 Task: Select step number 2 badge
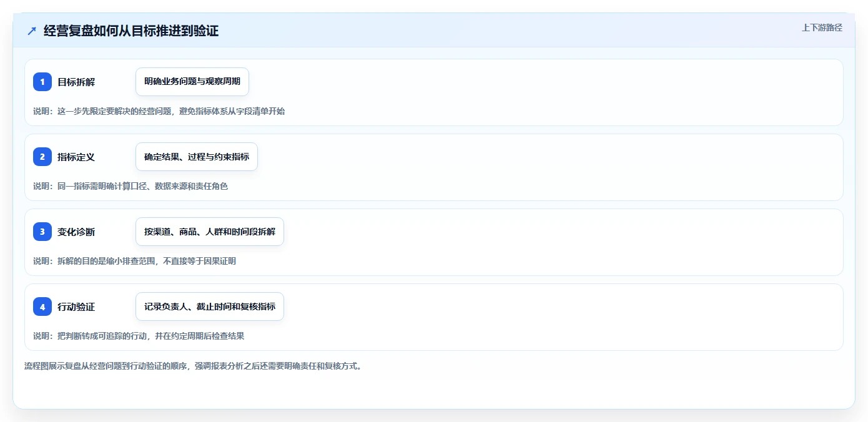pos(42,157)
